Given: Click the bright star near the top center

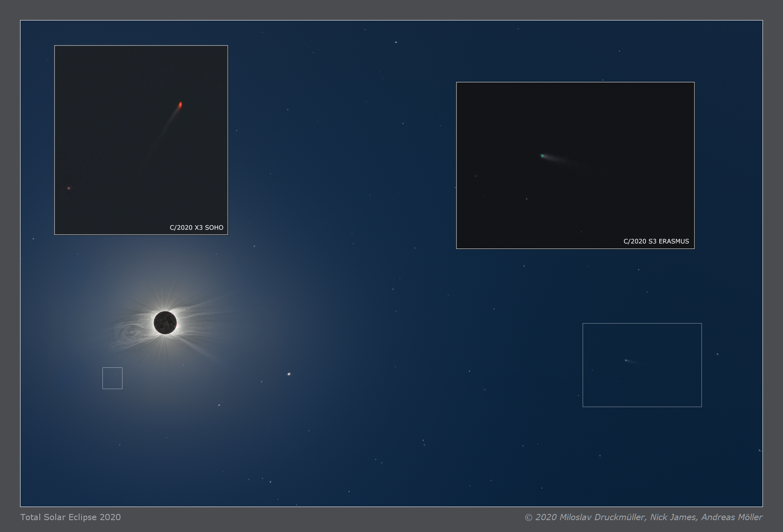Looking at the screenshot, I should [396, 42].
